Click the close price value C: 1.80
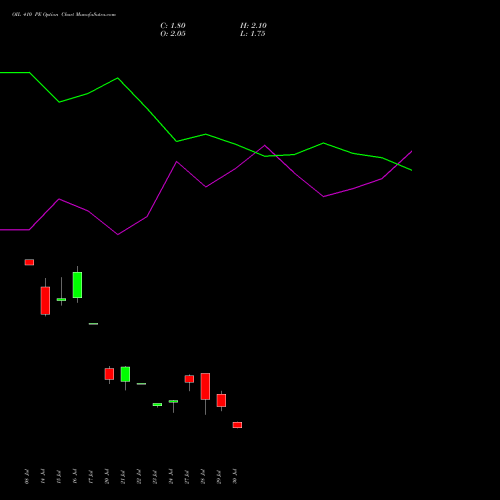 (173, 26)
